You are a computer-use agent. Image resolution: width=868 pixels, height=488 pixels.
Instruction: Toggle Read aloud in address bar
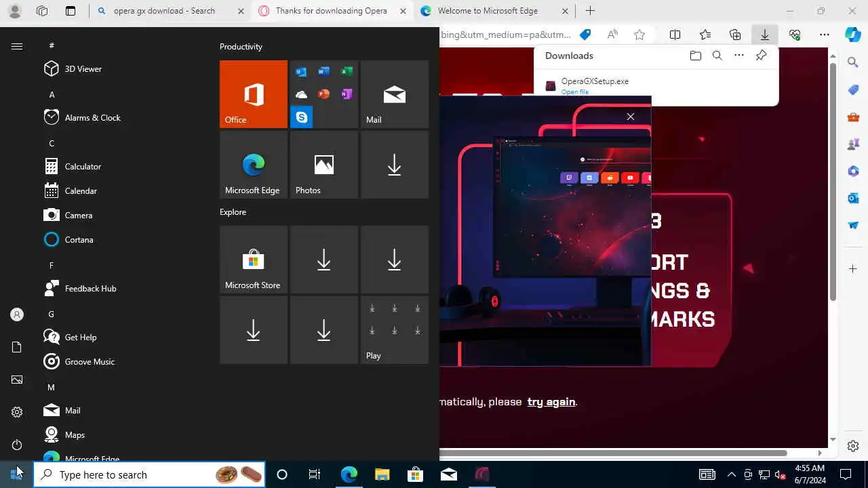pyautogui.click(x=612, y=35)
